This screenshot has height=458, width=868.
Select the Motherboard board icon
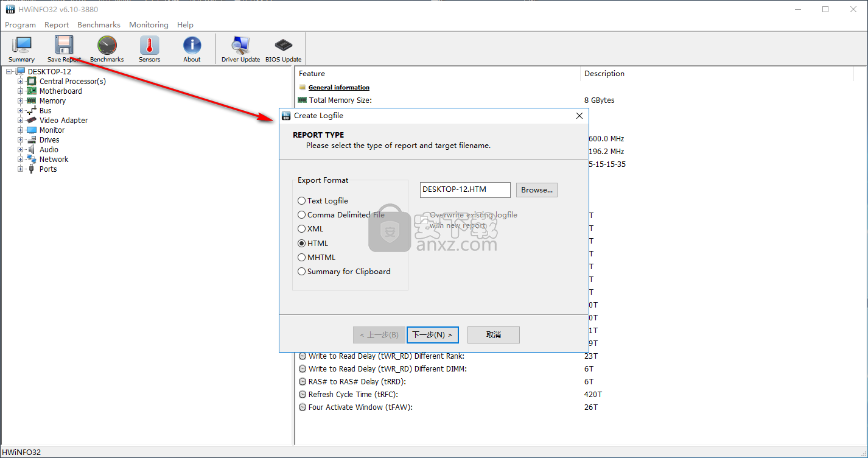pyautogui.click(x=32, y=91)
